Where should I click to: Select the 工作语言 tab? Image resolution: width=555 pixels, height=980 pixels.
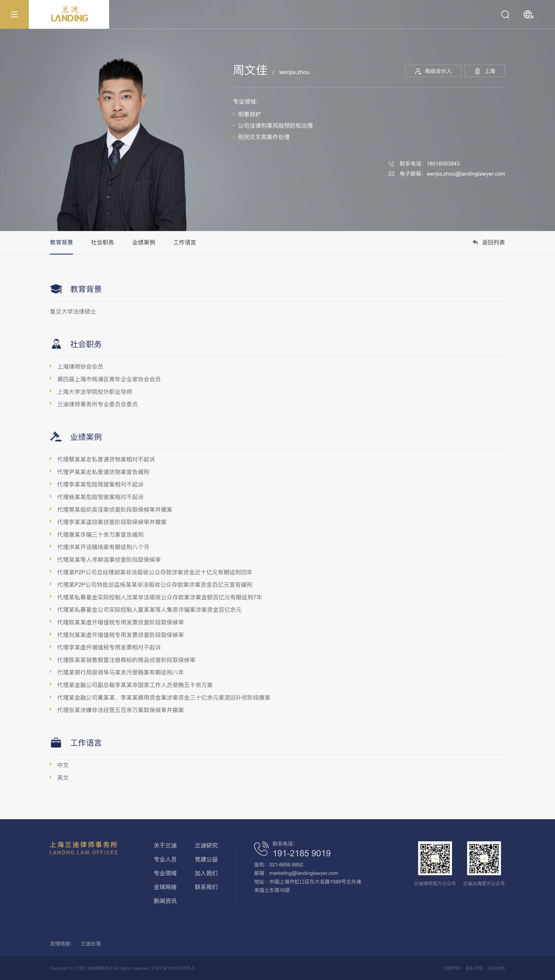coord(185,242)
